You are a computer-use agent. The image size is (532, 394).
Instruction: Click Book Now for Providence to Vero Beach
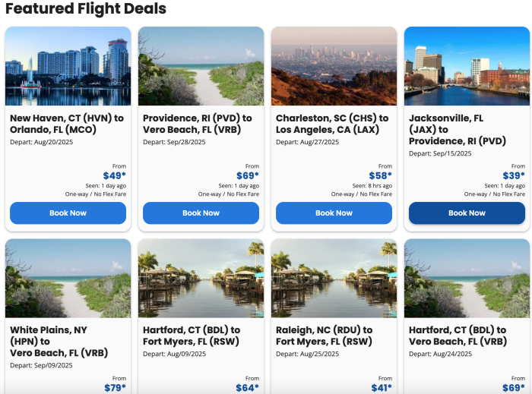(201, 213)
